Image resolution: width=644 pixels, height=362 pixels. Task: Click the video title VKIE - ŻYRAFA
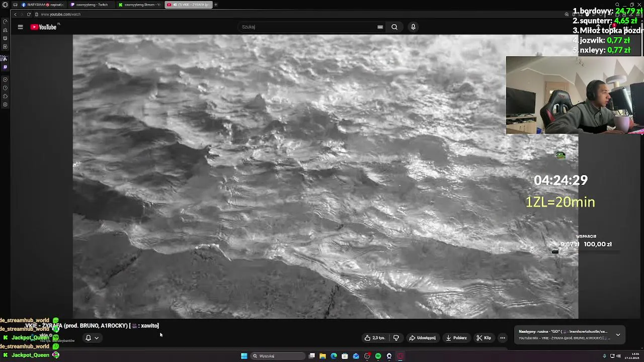(92, 326)
